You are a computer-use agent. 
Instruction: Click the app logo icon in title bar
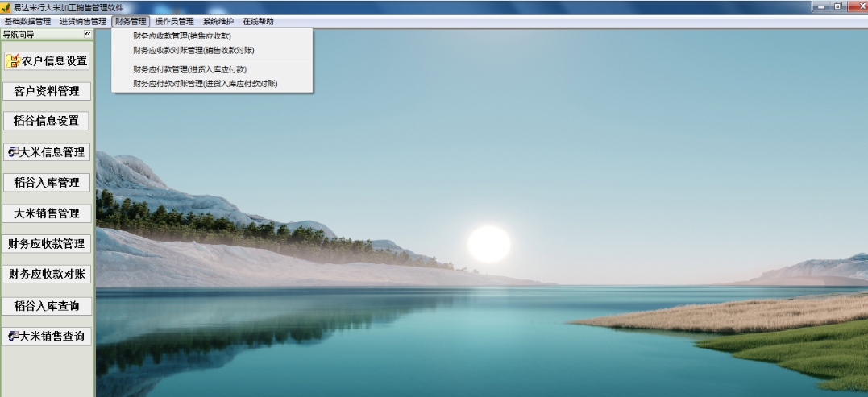point(6,7)
